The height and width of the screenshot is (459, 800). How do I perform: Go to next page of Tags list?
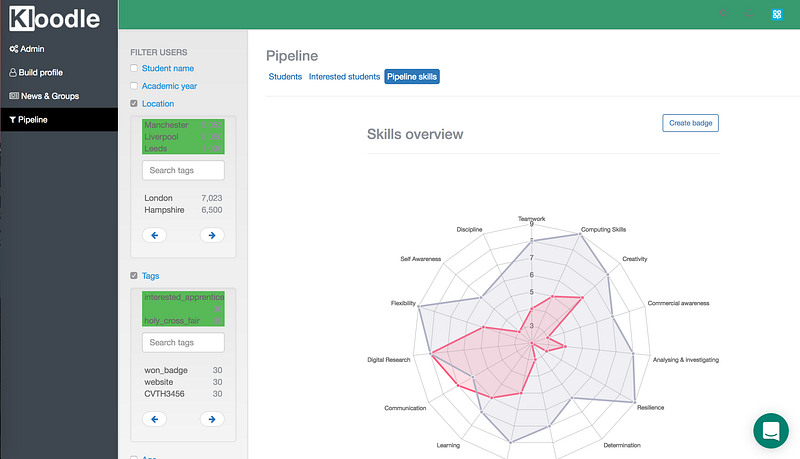[x=211, y=418]
